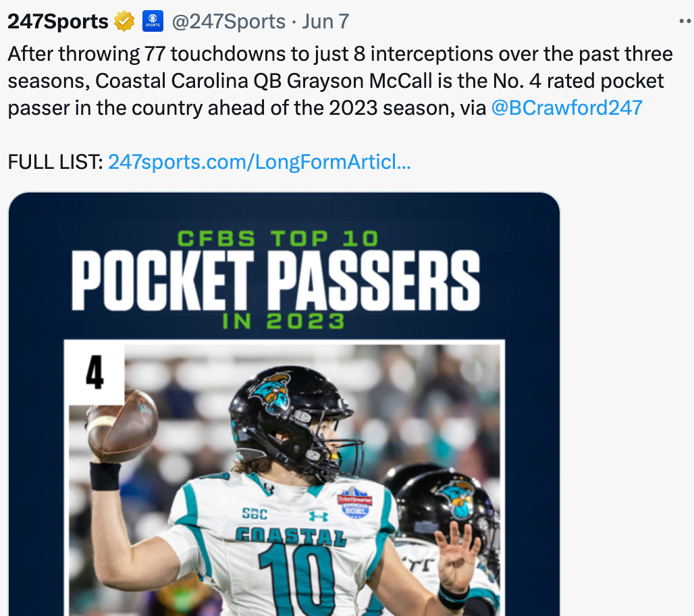
Task: Click the CBS Sports affiliate square badge
Action: (x=153, y=20)
